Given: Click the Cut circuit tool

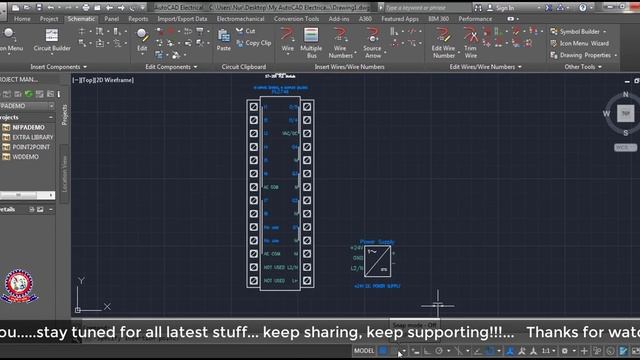Looking at the screenshot, I should (x=245, y=31).
